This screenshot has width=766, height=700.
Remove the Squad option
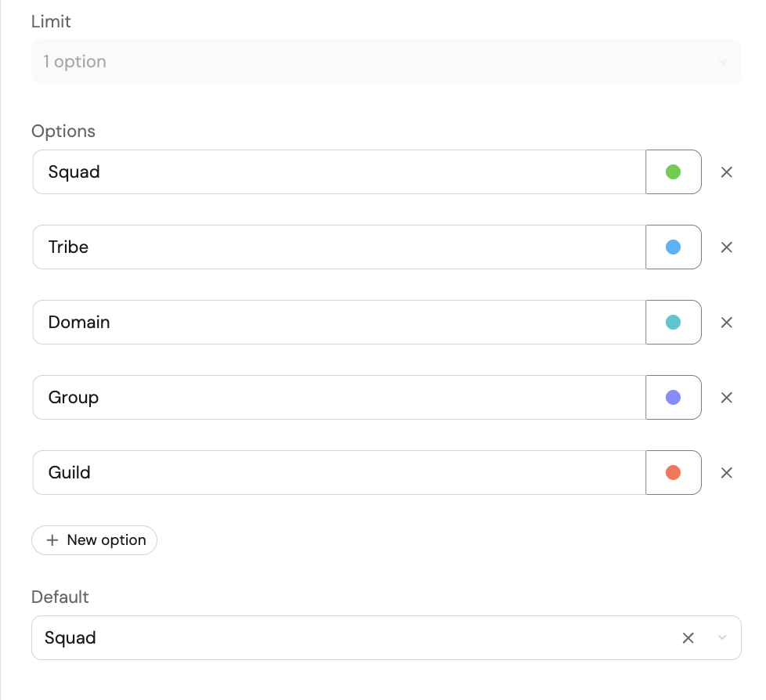(x=726, y=172)
